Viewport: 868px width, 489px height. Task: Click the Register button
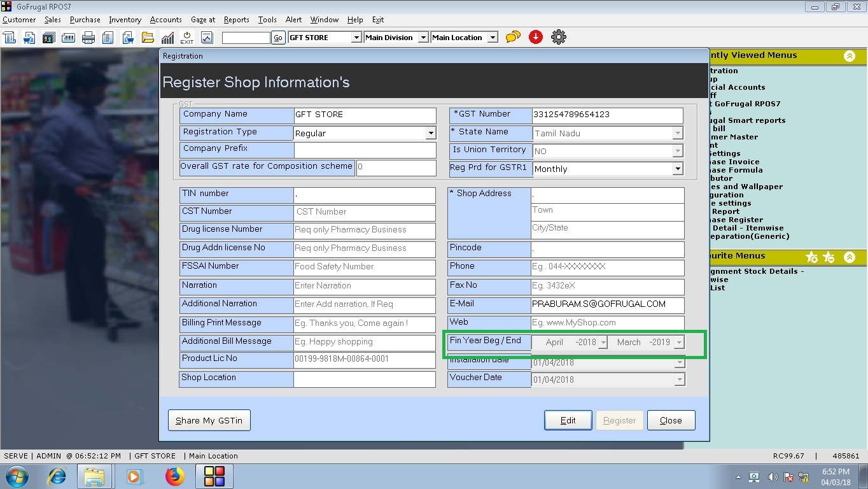(619, 420)
